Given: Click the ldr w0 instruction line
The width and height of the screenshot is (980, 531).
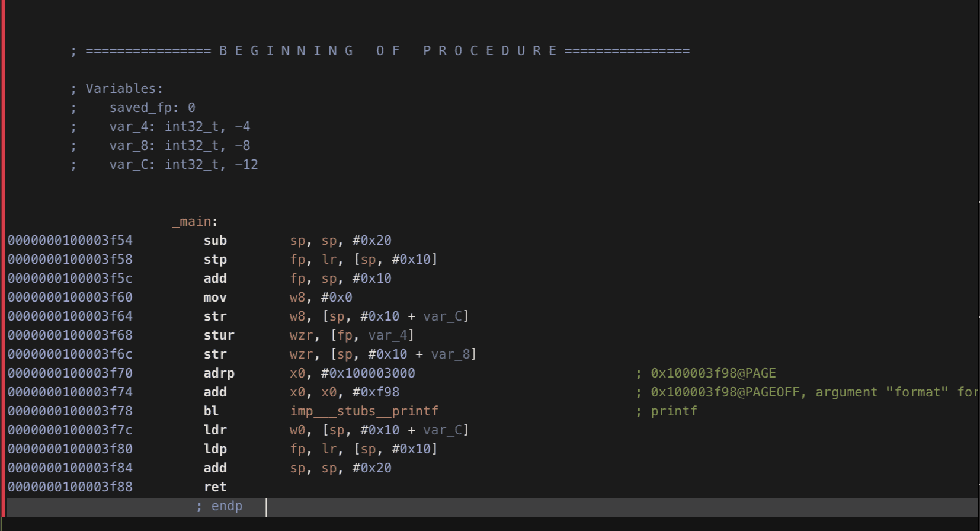Looking at the screenshot, I should coord(336,430).
